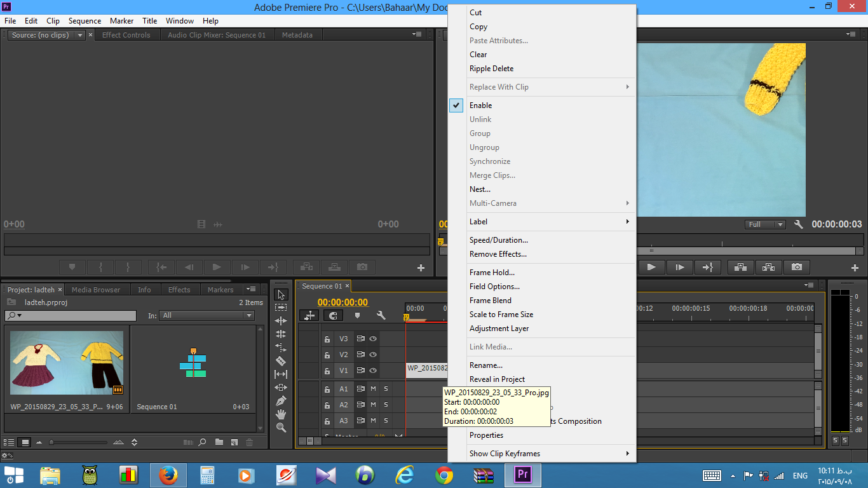Select the Sequence 01 item thumbnail
The image size is (868, 488).
(193, 363)
